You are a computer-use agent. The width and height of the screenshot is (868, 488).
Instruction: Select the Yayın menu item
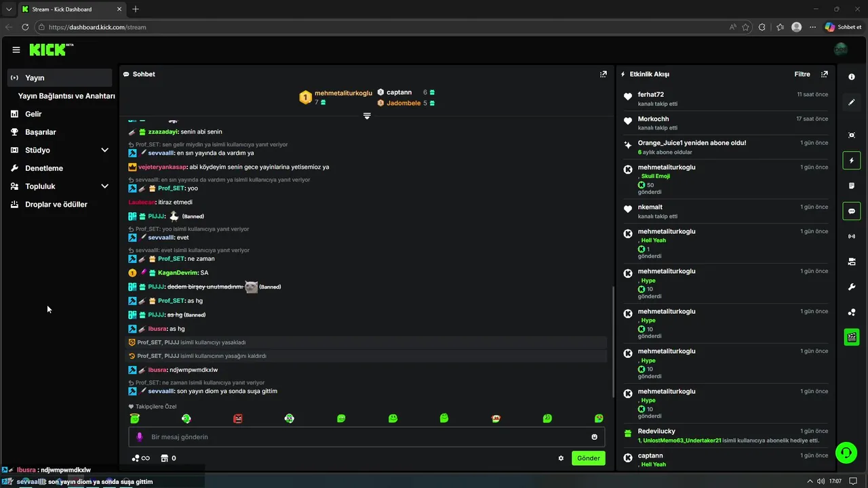pyautogui.click(x=60, y=78)
